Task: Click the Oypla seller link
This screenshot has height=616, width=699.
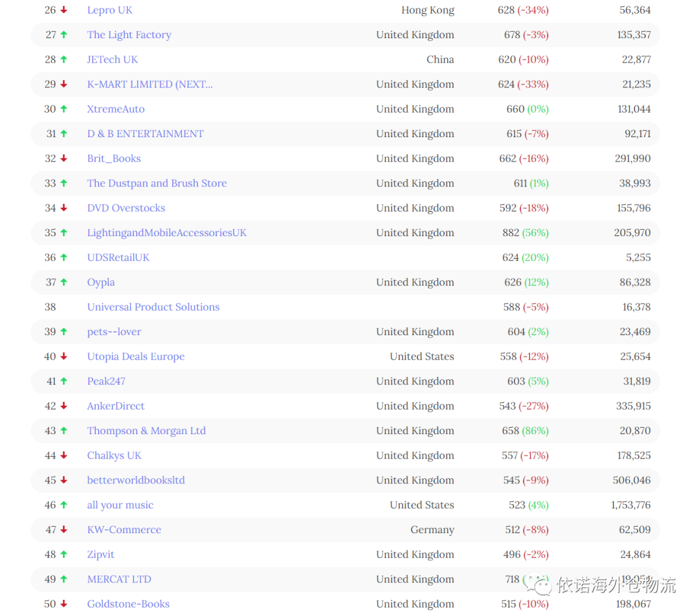Action: (x=101, y=282)
